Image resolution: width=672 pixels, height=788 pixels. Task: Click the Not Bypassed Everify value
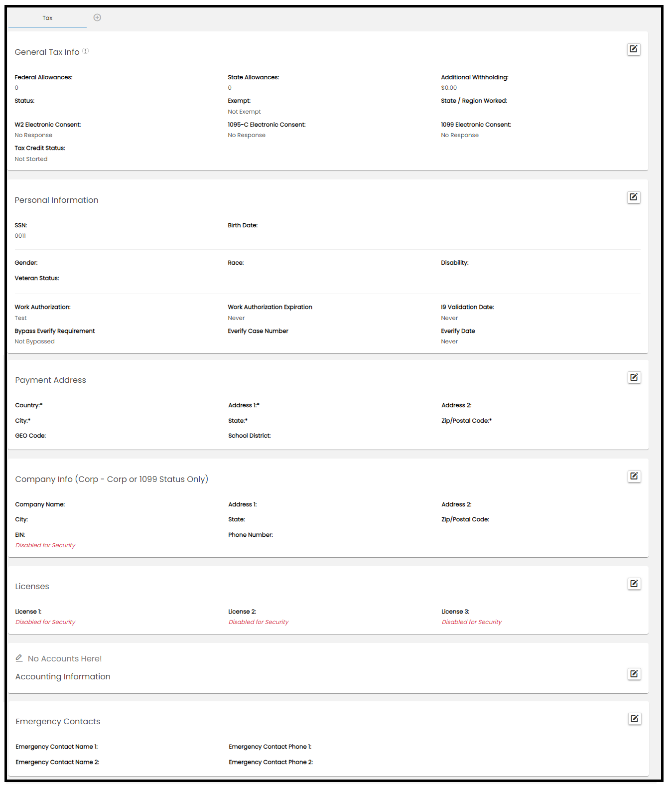[x=34, y=341]
